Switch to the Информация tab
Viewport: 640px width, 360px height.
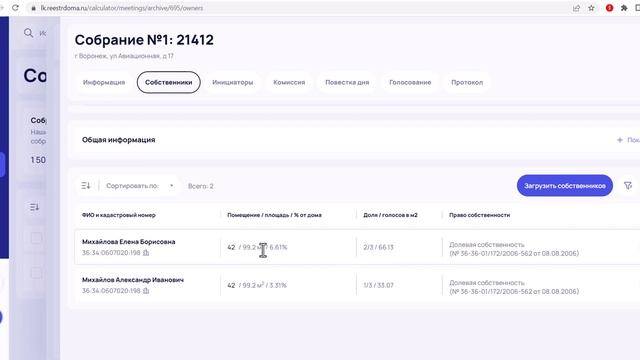104,82
